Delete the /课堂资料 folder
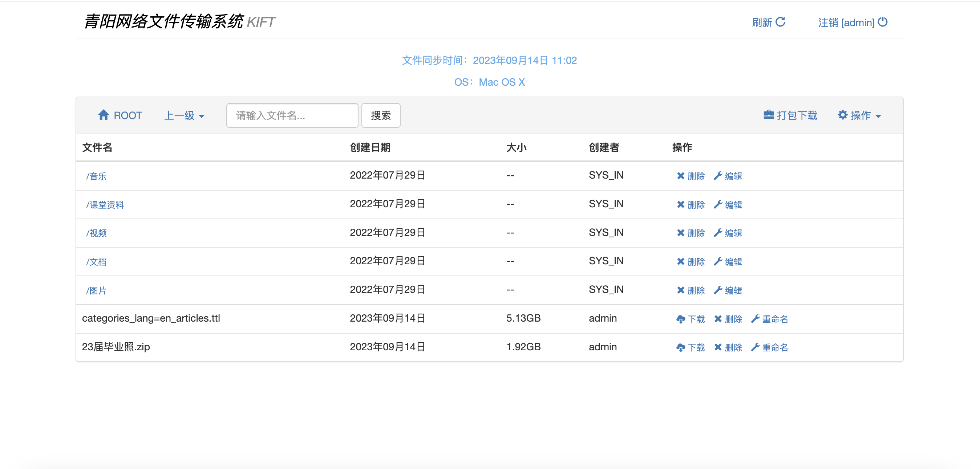Screen dimensions: 980x469 coord(691,205)
